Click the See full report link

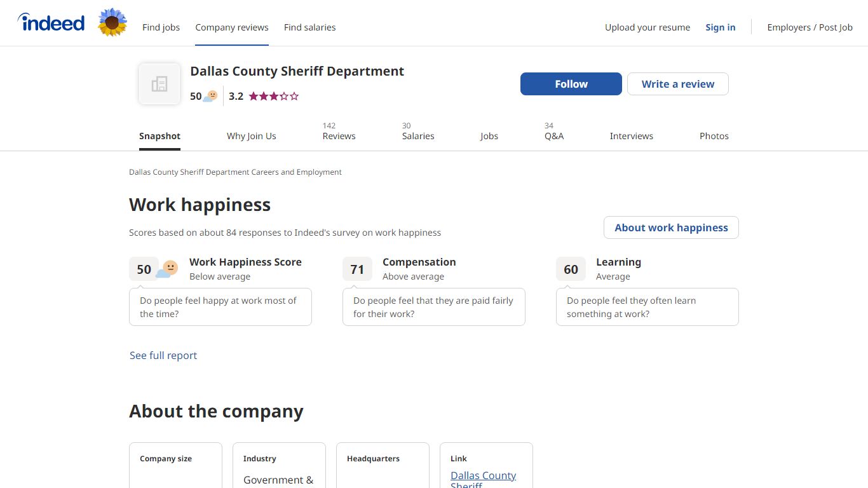click(163, 355)
